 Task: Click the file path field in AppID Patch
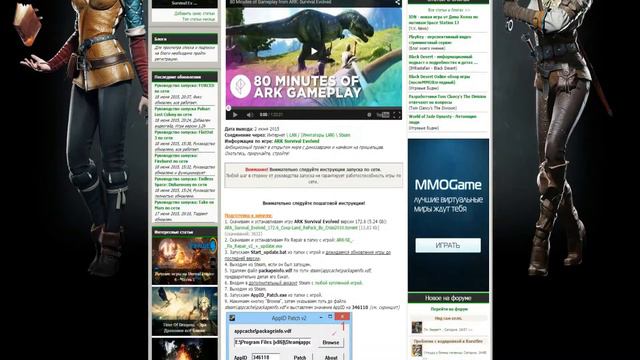click(x=274, y=342)
